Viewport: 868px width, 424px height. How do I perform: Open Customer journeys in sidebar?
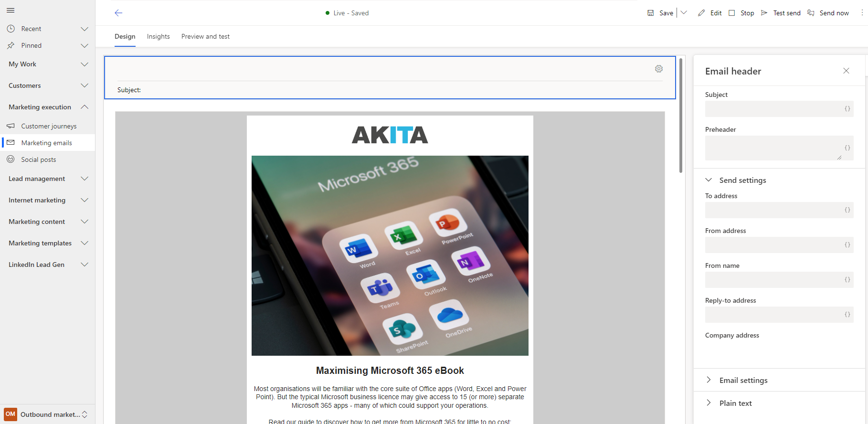click(x=49, y=126)
